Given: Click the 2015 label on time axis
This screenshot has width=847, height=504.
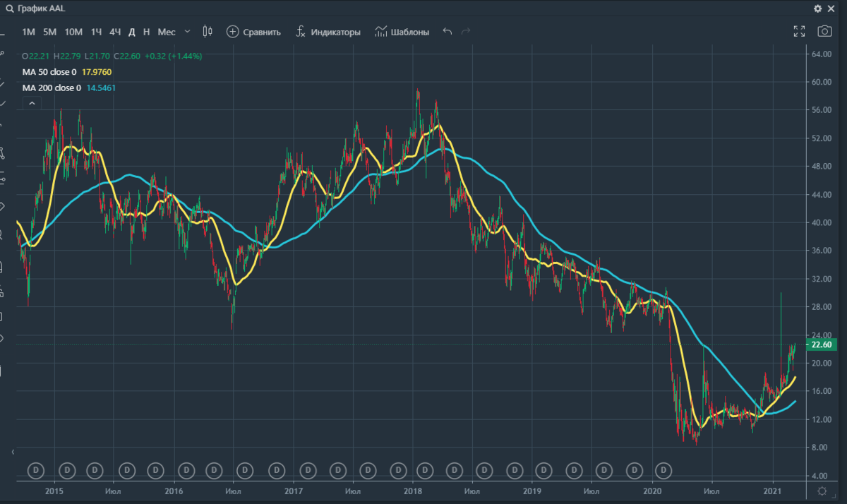Looking at the screenshot, I should [54, 491].
